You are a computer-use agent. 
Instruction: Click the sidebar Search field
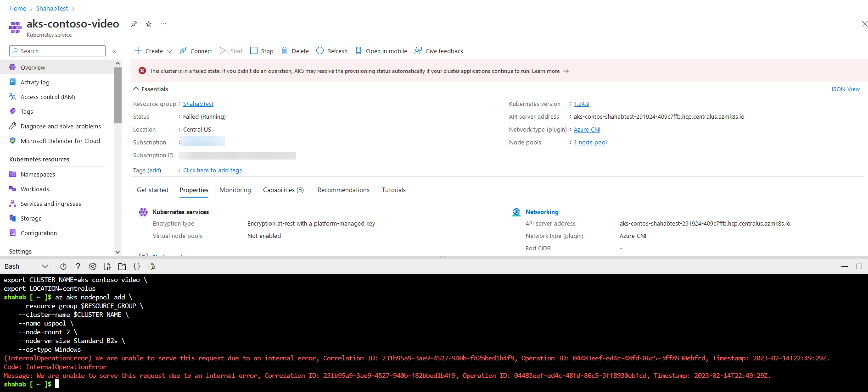point(57,51)
